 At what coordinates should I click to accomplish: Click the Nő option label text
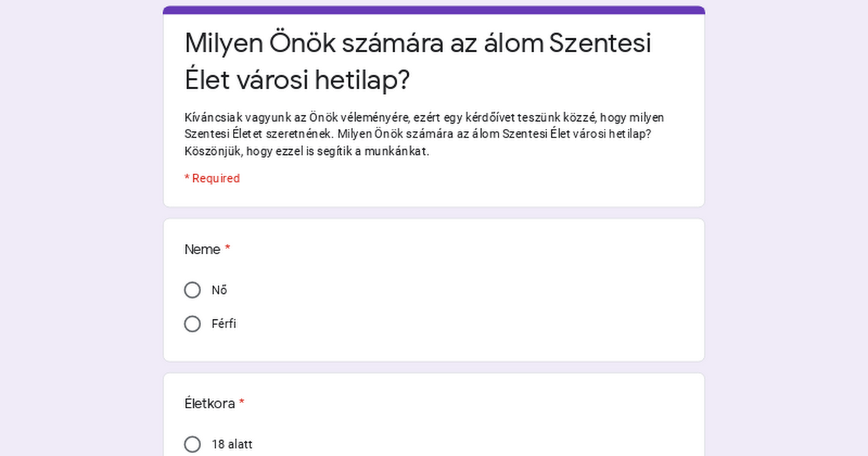pyautogui.click(x=219, y=290)
